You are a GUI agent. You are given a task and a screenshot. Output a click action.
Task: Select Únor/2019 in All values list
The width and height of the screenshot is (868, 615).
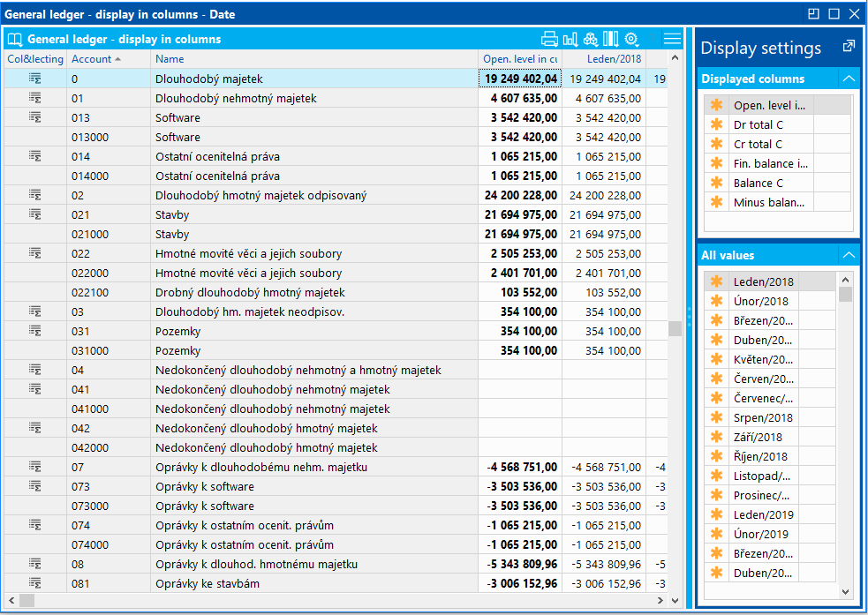click(x=770, y=534)
